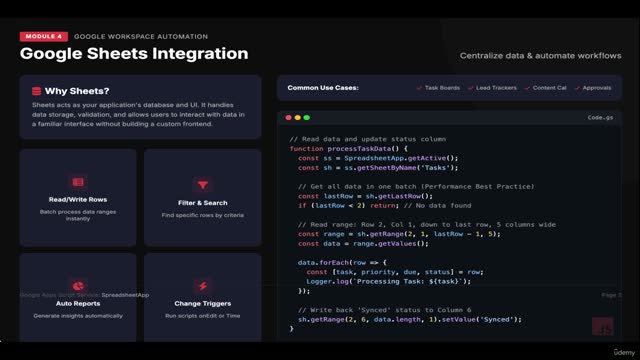
Task: Click the Change Triggers lightning bolt icon
Action: 203,286
